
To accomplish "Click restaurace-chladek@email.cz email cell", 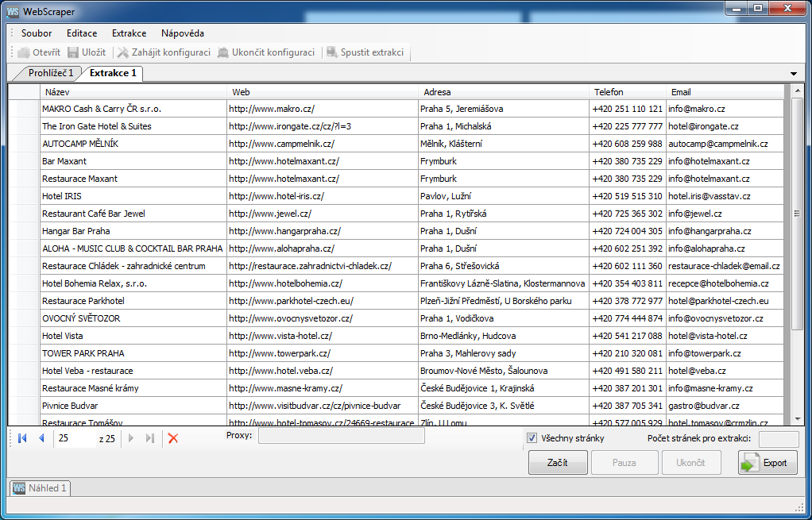I will click(725, 266).
